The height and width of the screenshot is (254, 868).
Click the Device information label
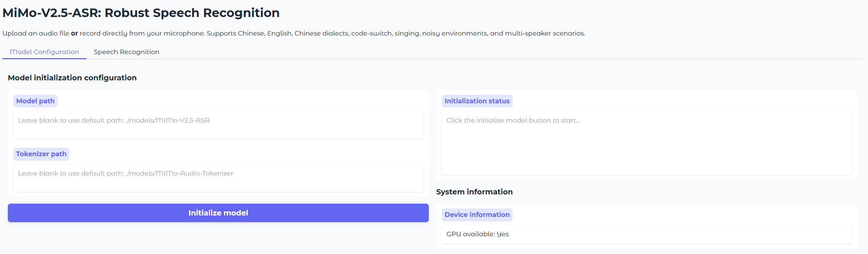coord(477,215)
